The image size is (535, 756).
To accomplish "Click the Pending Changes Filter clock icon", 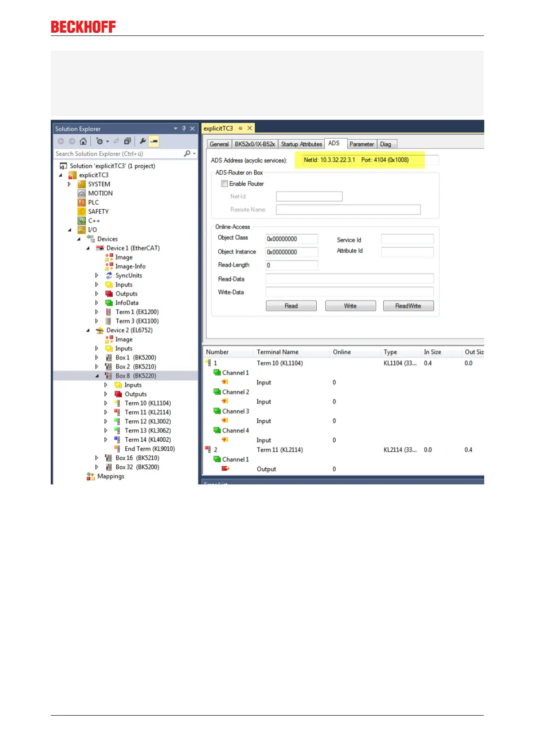I will tap(99, 141).
